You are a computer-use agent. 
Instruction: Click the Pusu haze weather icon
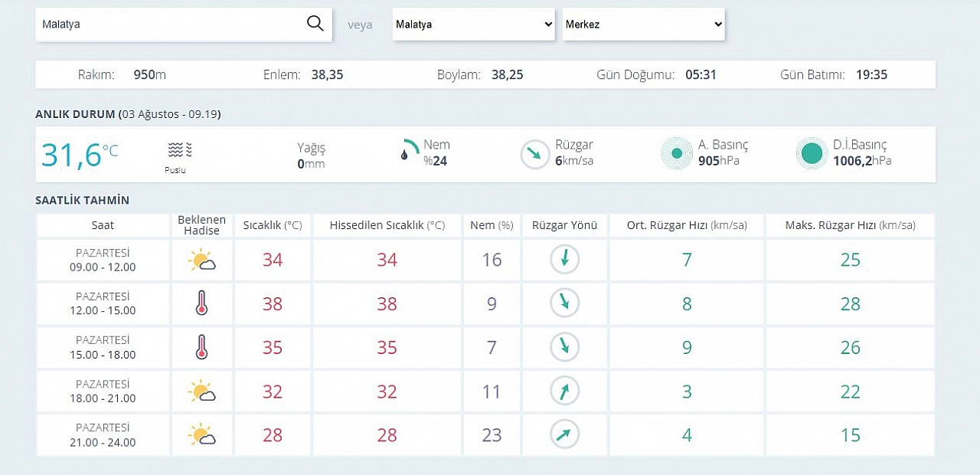pyautogui.click(x=180, y=149)
